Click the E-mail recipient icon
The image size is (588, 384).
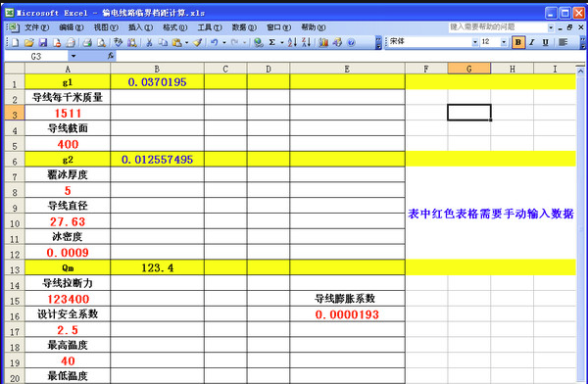(71, 42)
